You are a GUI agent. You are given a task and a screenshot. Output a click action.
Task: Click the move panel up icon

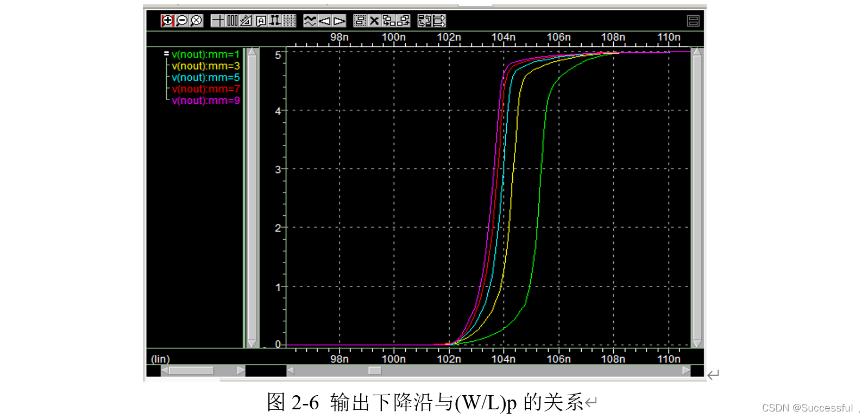(403, 21)
